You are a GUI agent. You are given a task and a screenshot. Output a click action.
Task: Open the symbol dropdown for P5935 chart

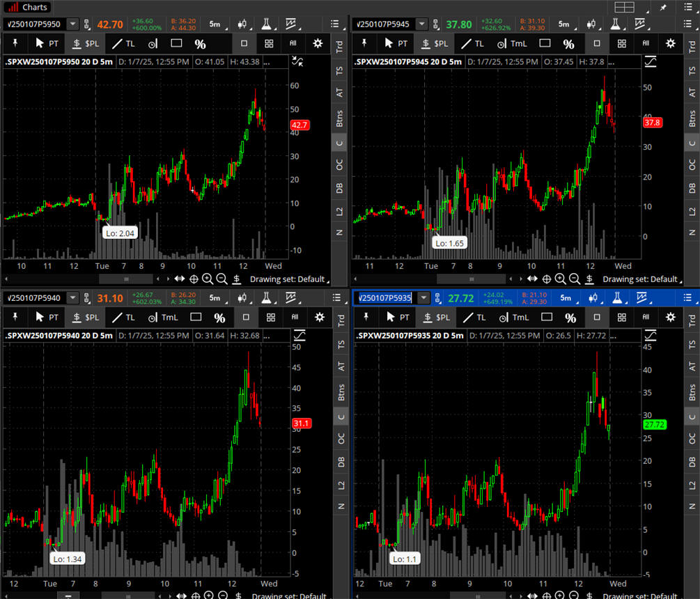coord(423,297)
